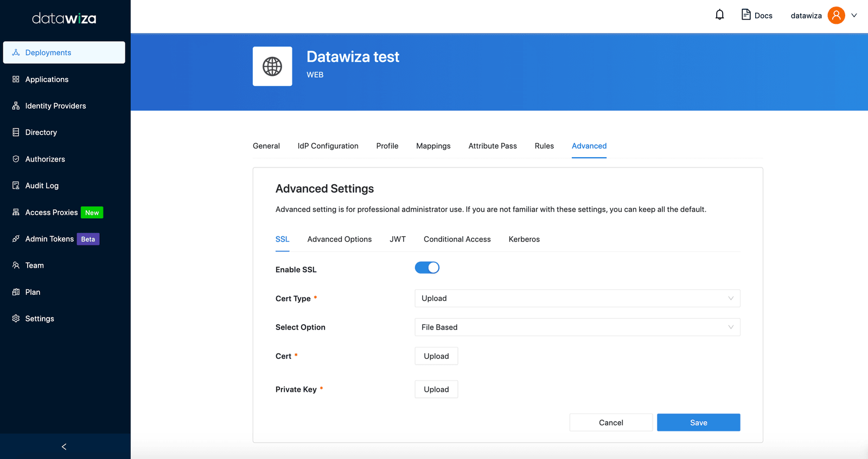Click the Settings gear icon
The height and width of the screenshot is (459, 868).
click(16, 319)
